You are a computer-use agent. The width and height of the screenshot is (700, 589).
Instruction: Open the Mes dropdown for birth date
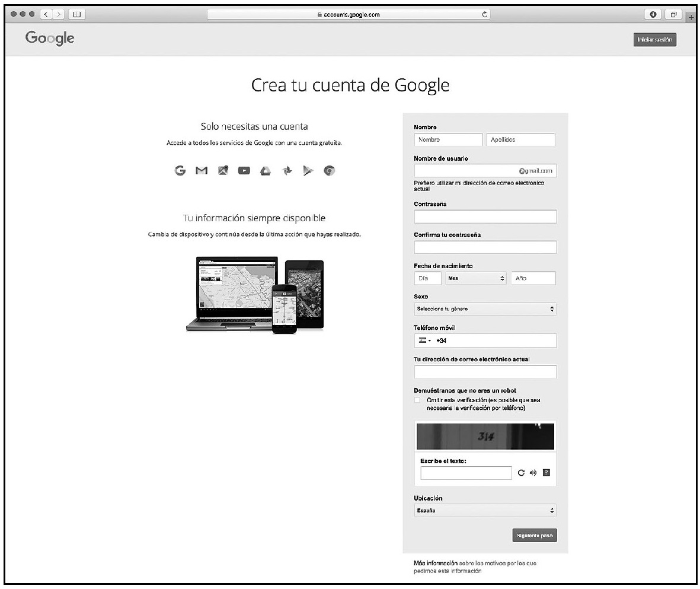pyautogui.click(x=477, y=278)
